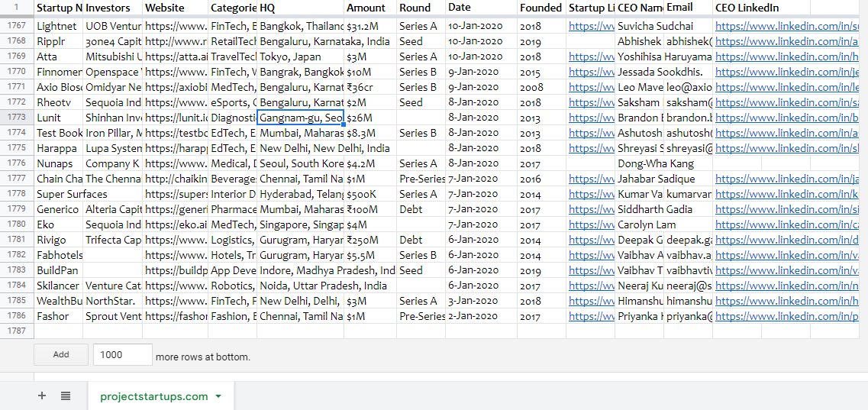This screenshot has height=410, width=868.
Task: Select the Mitsubishi investors cell for Atta
Action: [x=113, y=56]
